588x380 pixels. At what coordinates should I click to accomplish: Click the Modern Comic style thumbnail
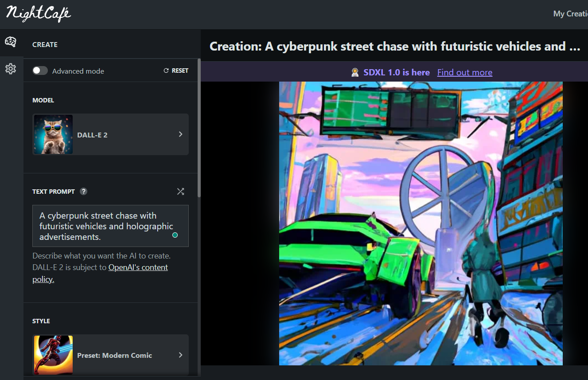click(x=53, y=355)
